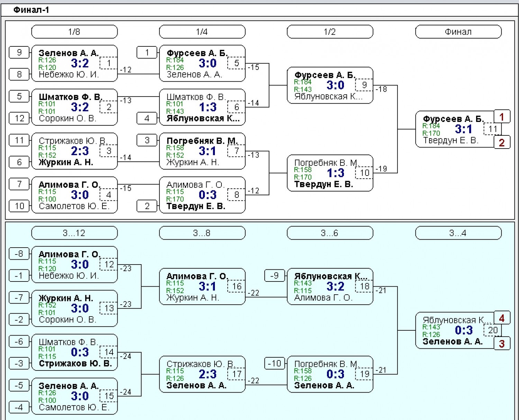Click dashed match number 20 box
The height and width of the screenshot is (420, 519).
492,330
